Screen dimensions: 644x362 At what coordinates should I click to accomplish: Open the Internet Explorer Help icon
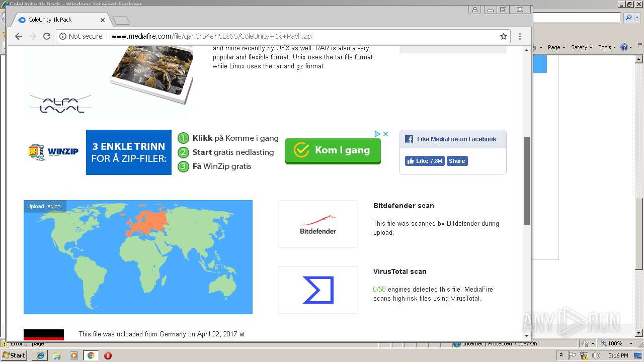624,47
